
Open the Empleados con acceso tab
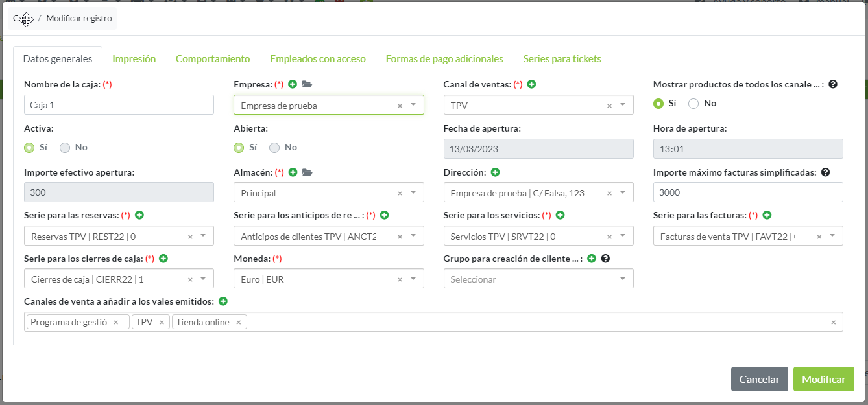tap(317, 58)
